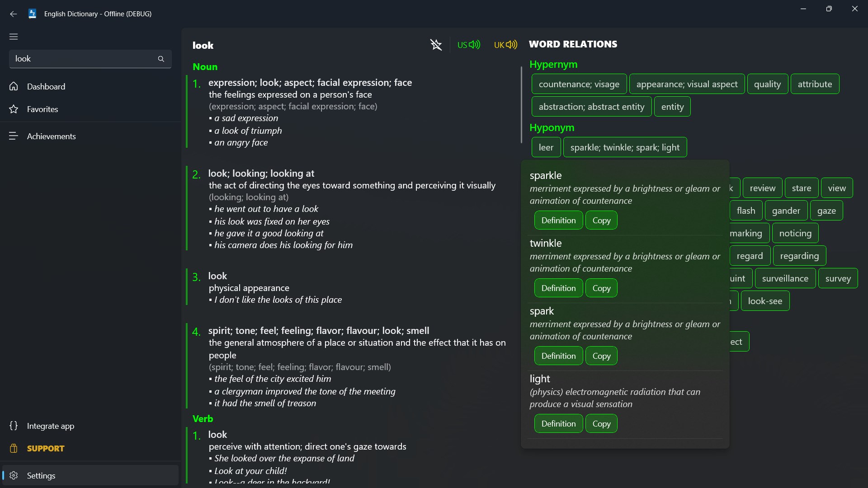Expand the 'sparkle; twinkle; spark; light' hyponym chip
This screenshot has height=488, width=868.
(625, 147)
